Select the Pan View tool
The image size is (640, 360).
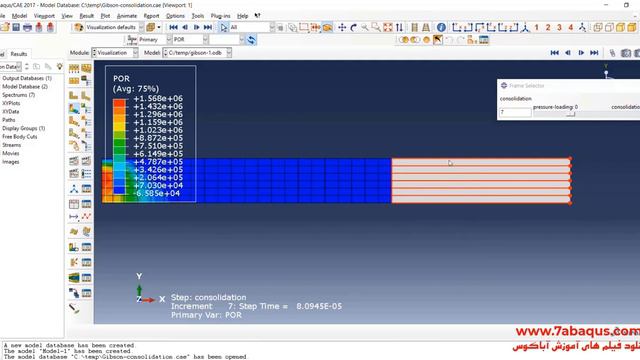pyautogui.click(x=342, y=27)
